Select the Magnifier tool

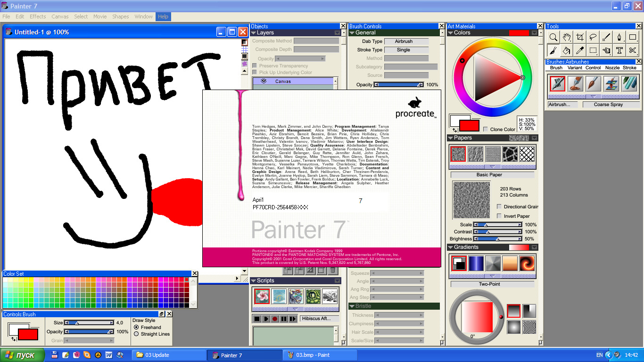pos(553,37)
